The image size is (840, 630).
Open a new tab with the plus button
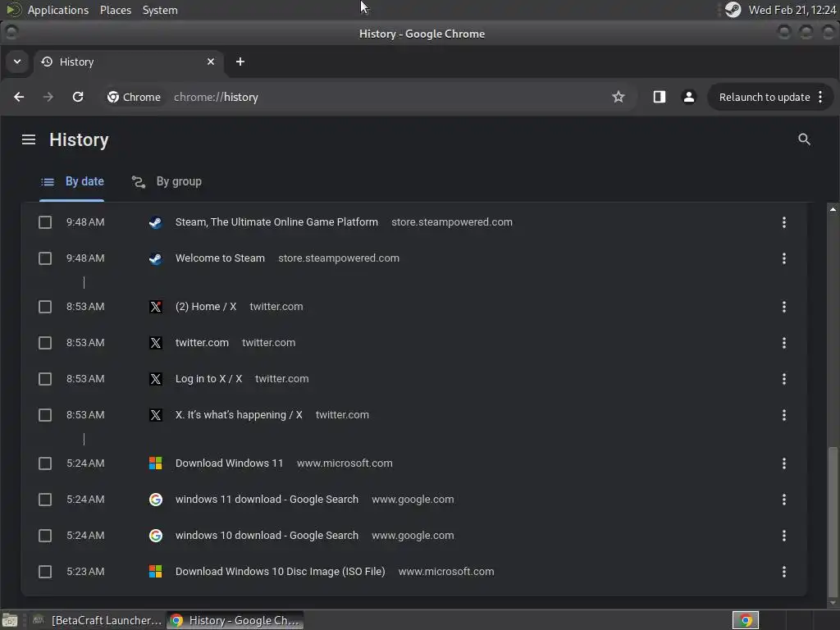pyautogui.click(x=240, y=62)
